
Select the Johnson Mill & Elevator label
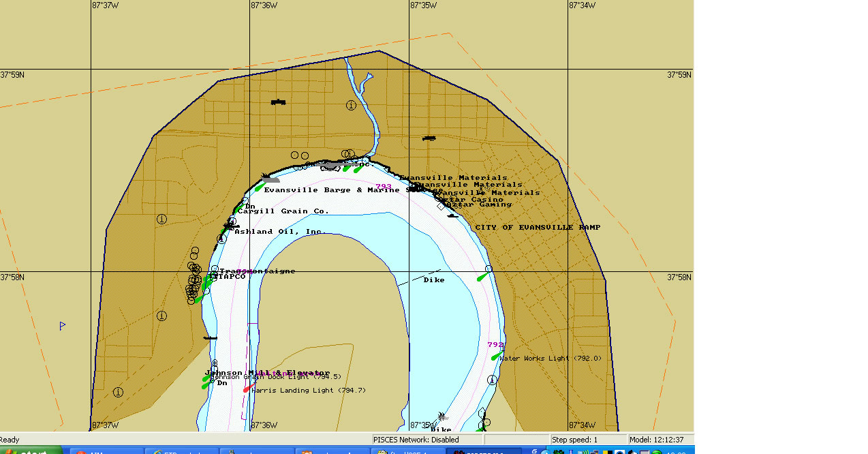tap(268, 373)
